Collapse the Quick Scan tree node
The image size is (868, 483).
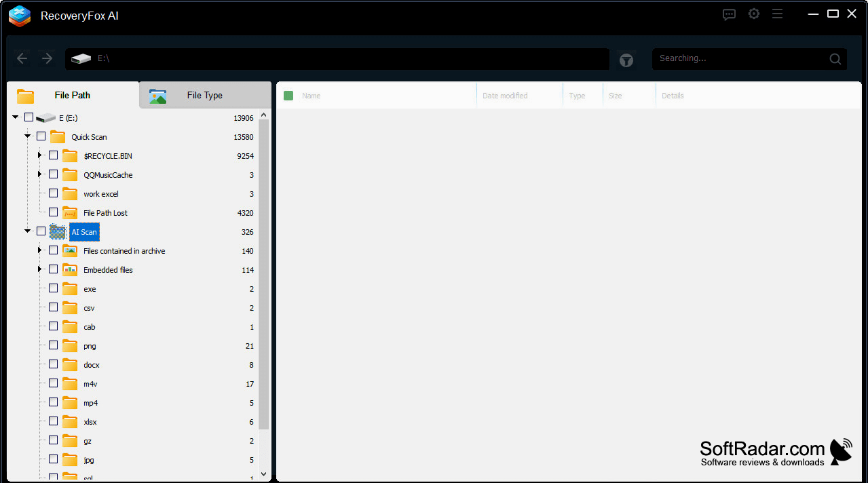pos(28,136)
